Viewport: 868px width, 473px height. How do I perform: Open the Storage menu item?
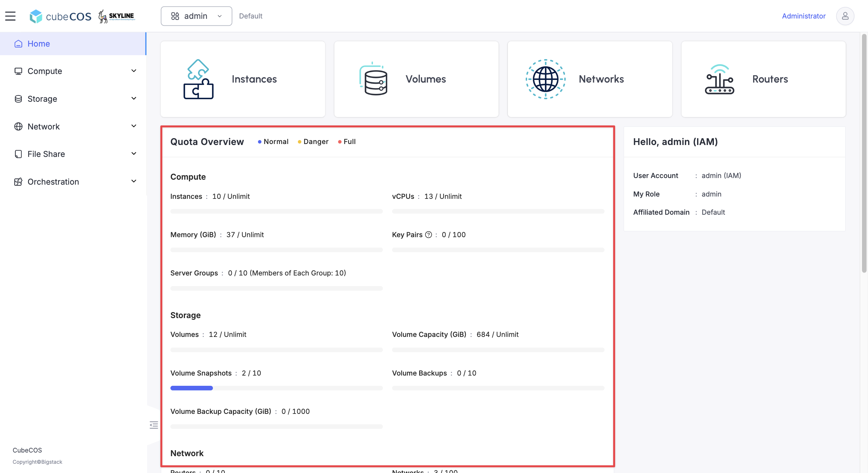click(73, 99)
